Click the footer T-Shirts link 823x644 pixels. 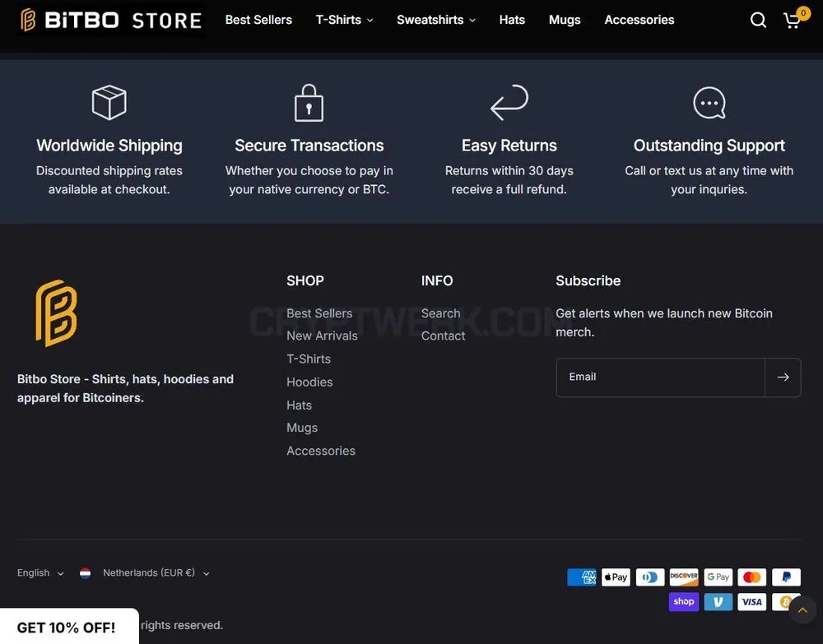coord(309,359)
